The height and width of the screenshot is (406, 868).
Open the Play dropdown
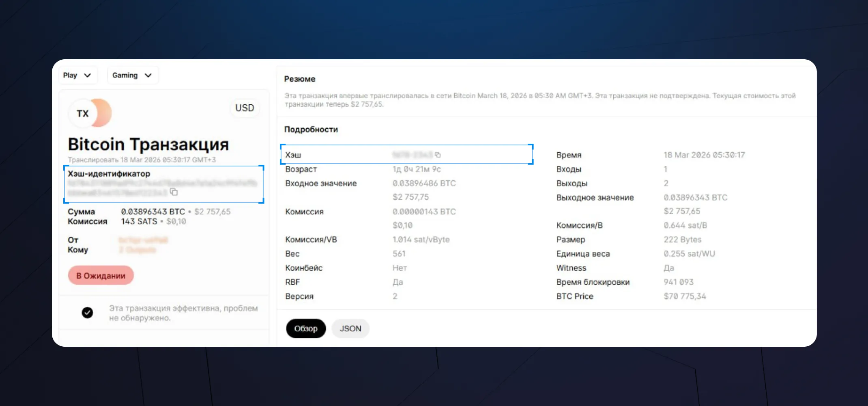(x=78, y=75)
